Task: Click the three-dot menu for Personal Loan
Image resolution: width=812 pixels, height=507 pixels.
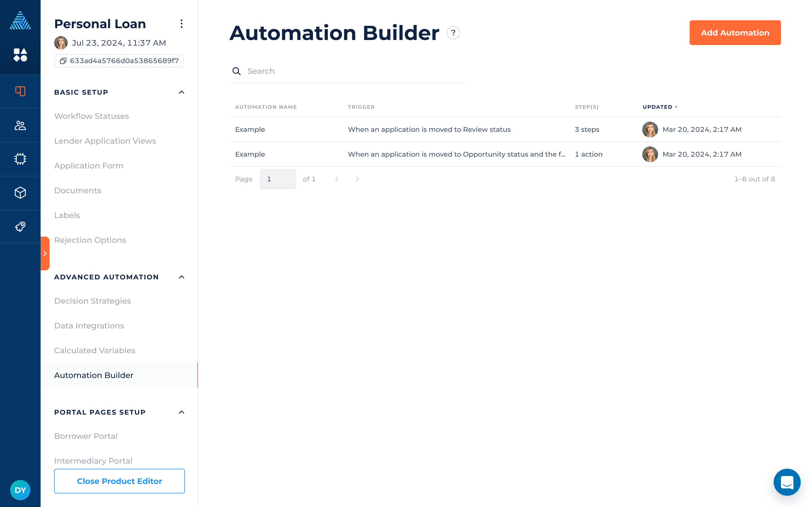Action: coord(181,23)
